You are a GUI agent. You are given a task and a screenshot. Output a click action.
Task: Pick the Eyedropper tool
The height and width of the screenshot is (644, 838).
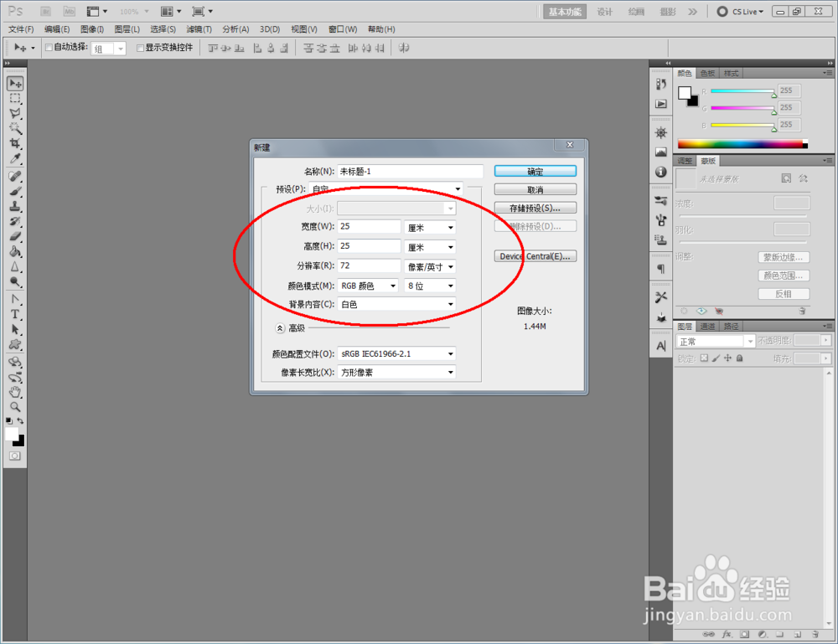(15, 157)
